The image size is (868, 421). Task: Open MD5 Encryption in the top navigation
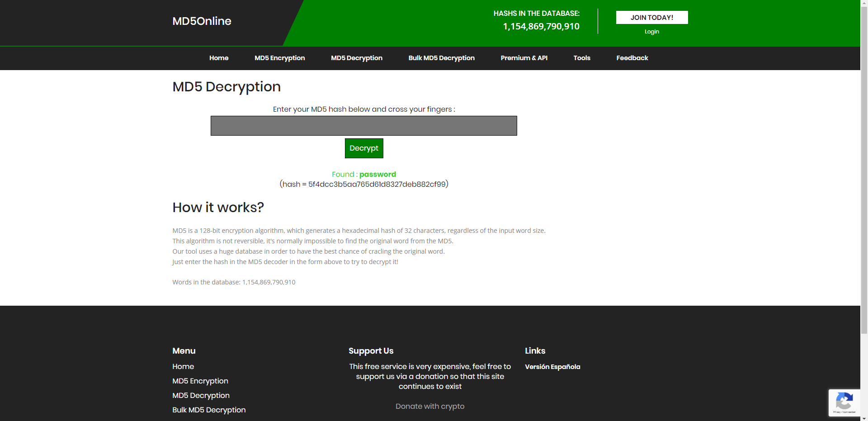coord(279,58)
